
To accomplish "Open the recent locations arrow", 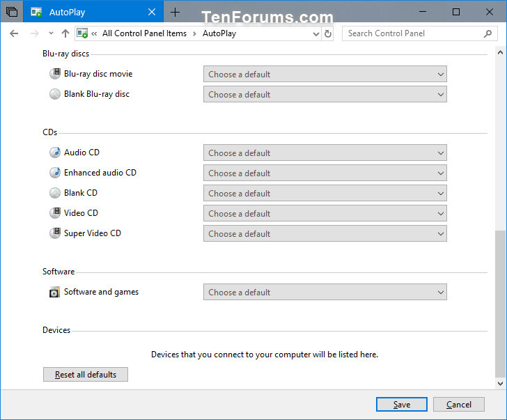I will coord(51,33).
